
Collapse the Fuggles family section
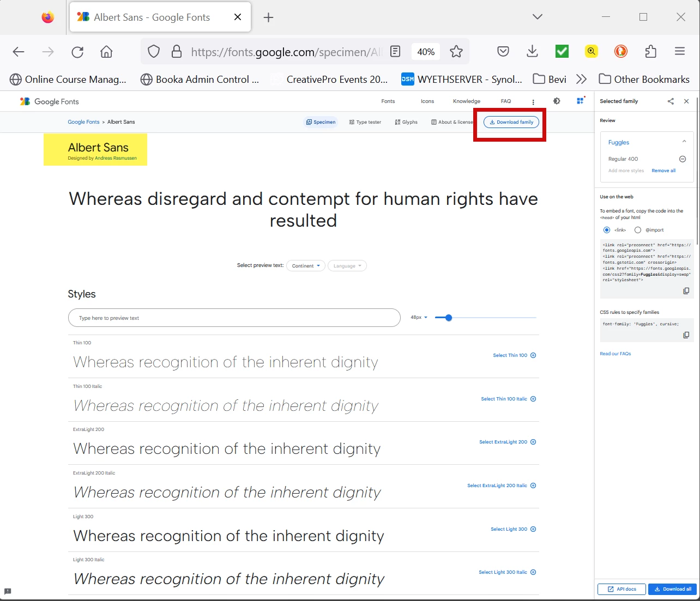(x=684, y=142)
